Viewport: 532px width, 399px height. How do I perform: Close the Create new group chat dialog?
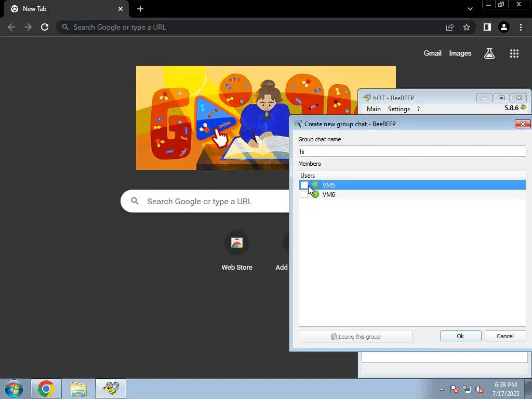[x=523, y=124]
